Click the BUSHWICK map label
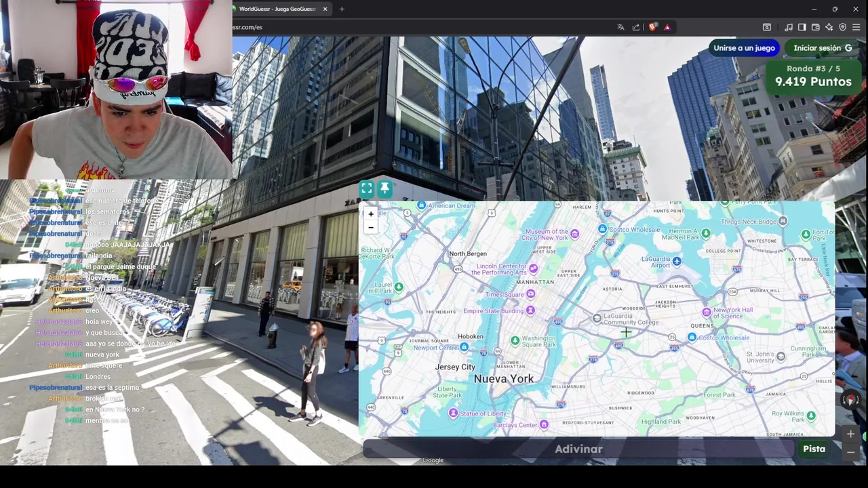The image size is (868, 488). coord(620,408)
